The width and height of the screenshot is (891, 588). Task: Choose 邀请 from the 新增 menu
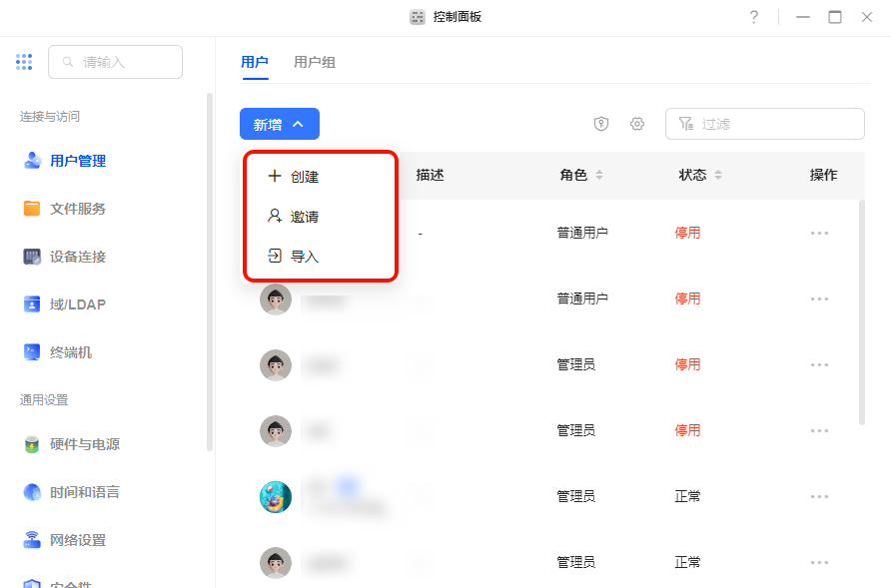304,217
